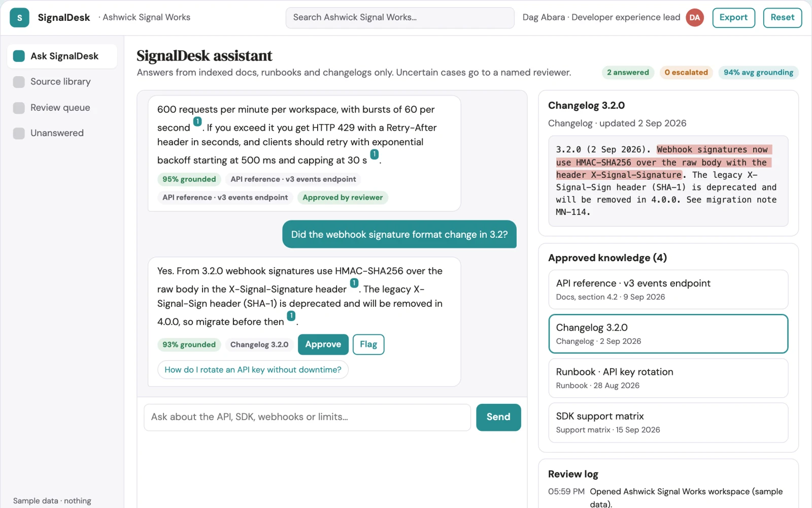
Task: Click the 94% avg grounding pill
Action: 758,73
